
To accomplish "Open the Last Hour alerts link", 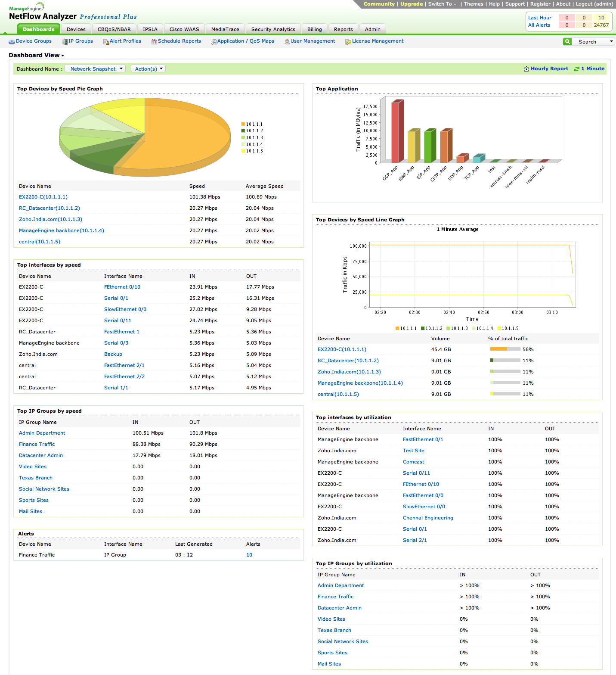I will [x=540, y=18].
